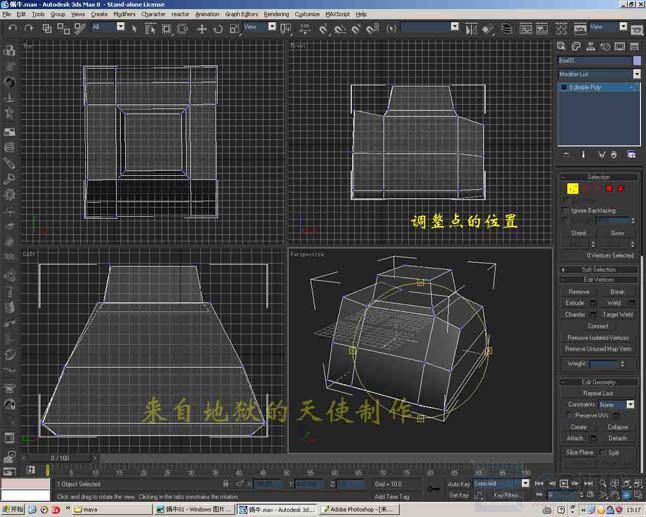Screen dimensions: 646x517
Task: Click the Remove button in Edit Vertices
Action: (578, 292)
